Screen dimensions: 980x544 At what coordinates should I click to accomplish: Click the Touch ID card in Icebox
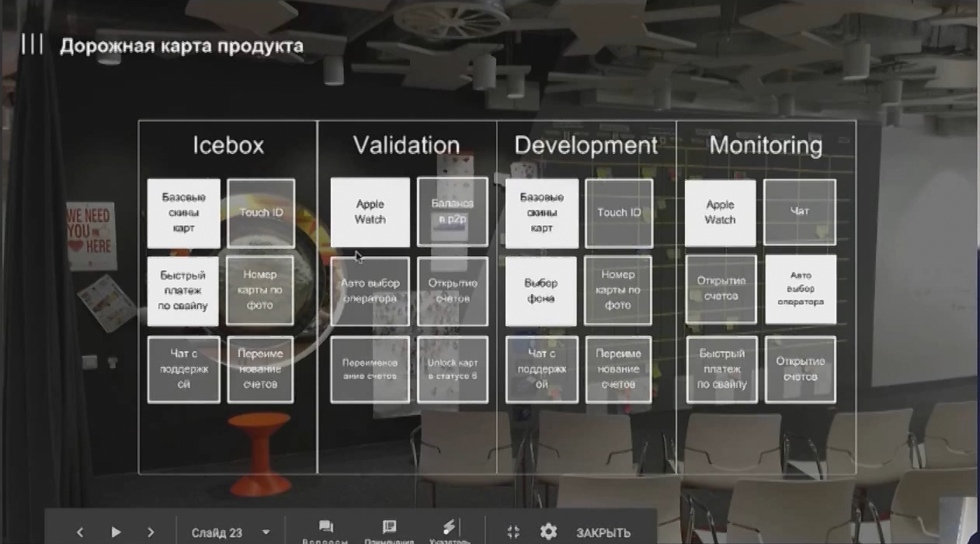pyautogui.click(x=261, y=213)
